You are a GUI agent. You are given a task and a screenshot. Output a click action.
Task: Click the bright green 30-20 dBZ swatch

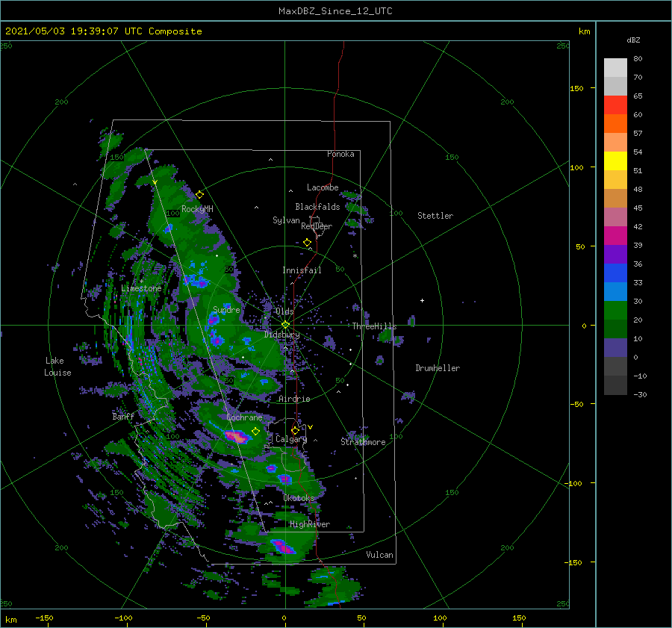point(615,311)
